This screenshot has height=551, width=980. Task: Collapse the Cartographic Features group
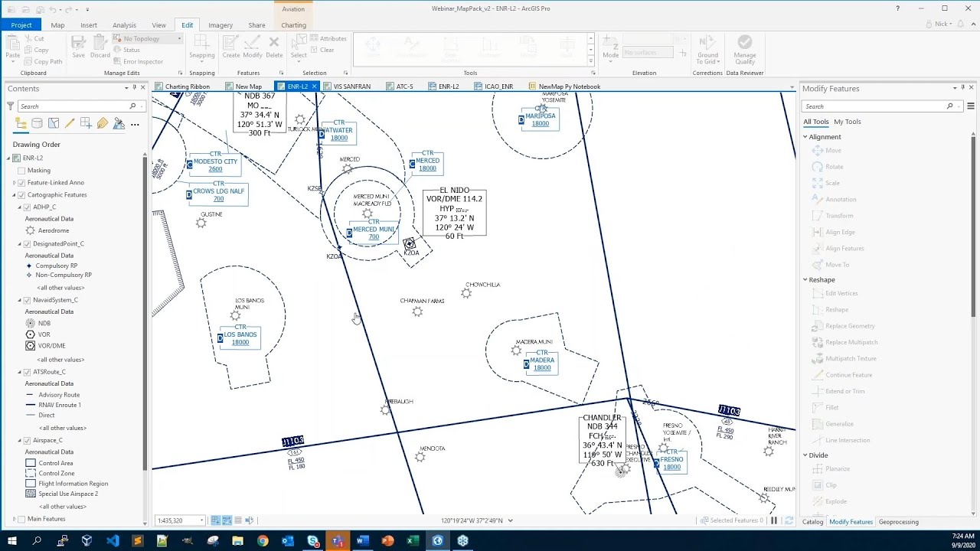click(14, 195)
